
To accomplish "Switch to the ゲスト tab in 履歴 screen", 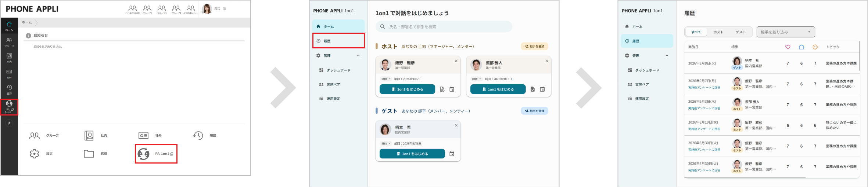I will [x=740, y=32].
